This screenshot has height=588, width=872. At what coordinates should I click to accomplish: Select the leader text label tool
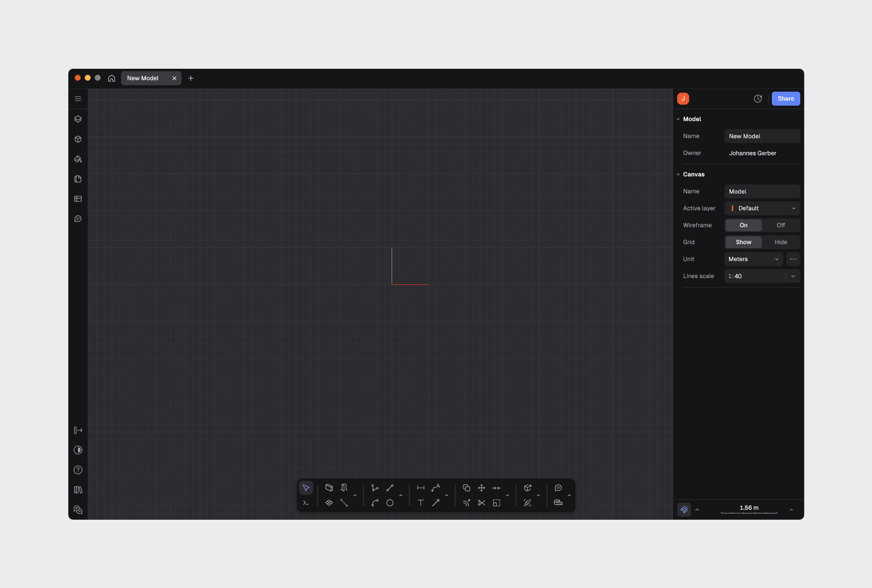click(436, 488)
